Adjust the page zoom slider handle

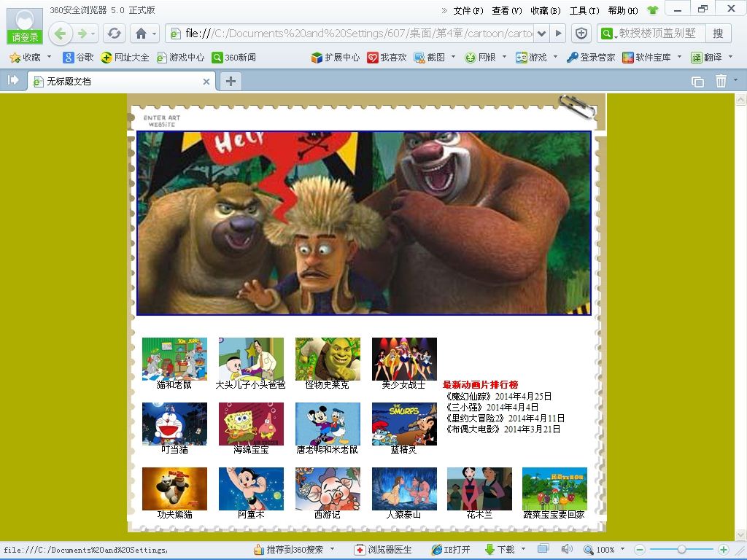[681, 550]
